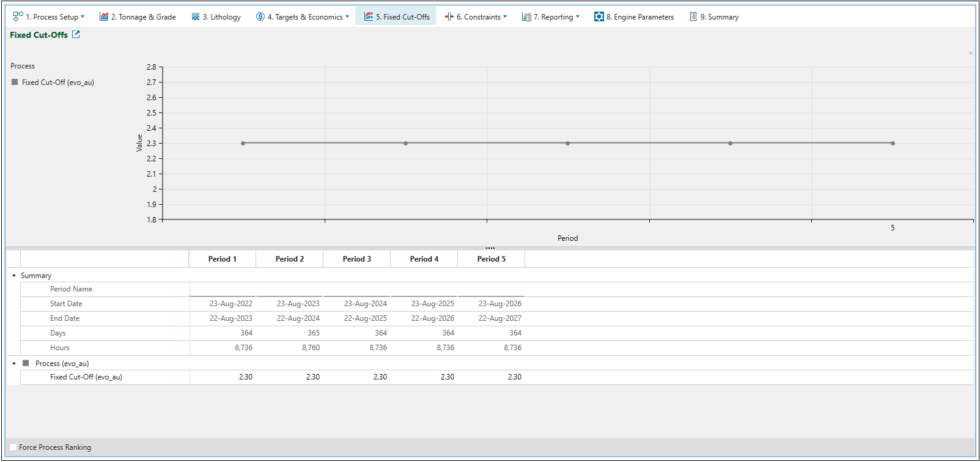The width and height of the screenshot is (980, 462).
Task: Click the Reporting tab icon
Action: coord(526,16)
